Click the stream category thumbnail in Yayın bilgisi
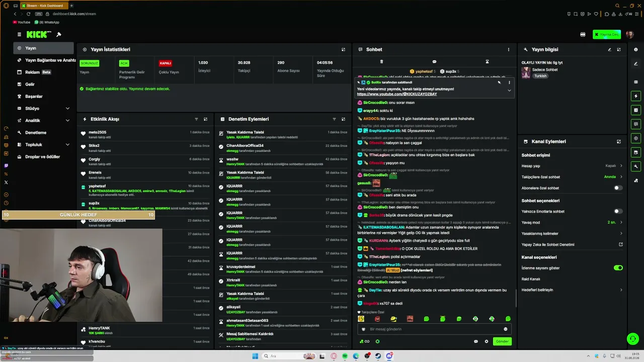 tap(526, 72)
